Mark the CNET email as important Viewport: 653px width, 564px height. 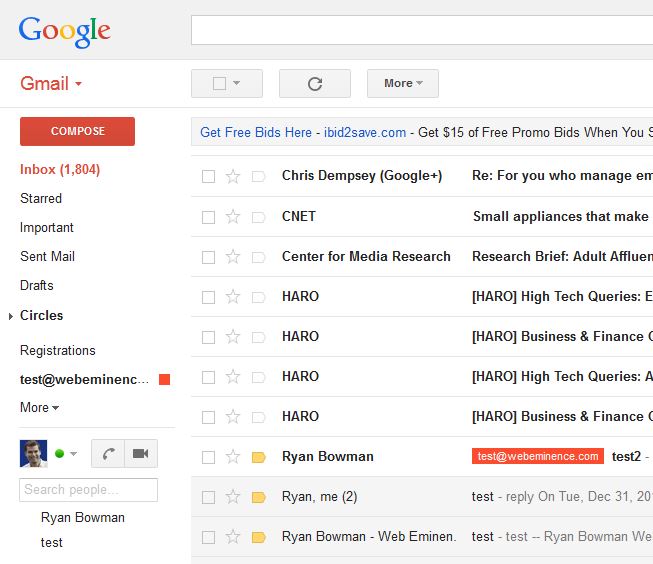pos(259,217)
